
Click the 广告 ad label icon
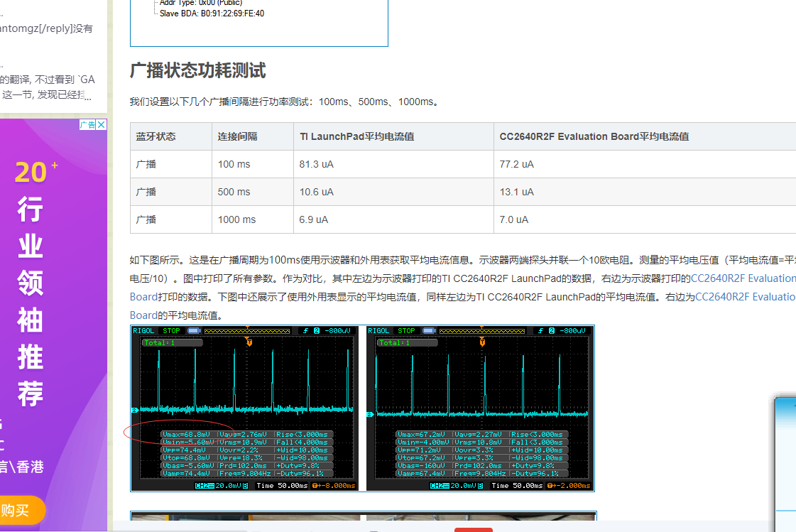(x=88, y=124)
